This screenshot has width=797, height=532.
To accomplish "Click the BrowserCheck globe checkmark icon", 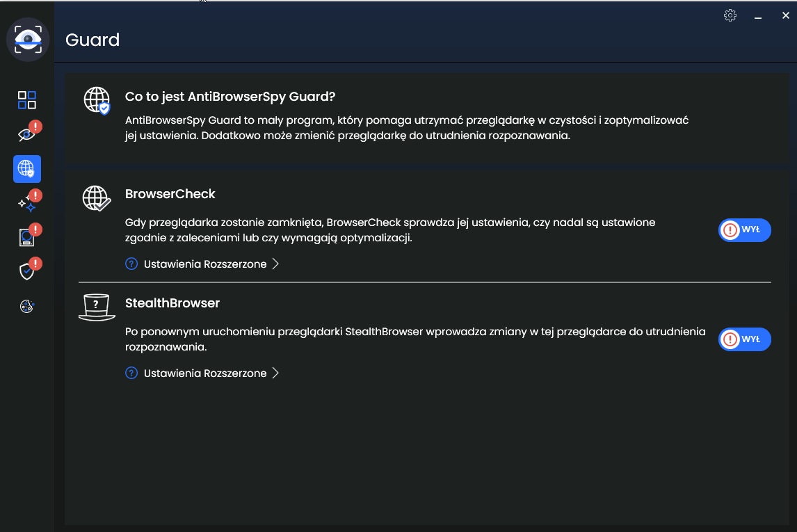I will tap(97, 198).
